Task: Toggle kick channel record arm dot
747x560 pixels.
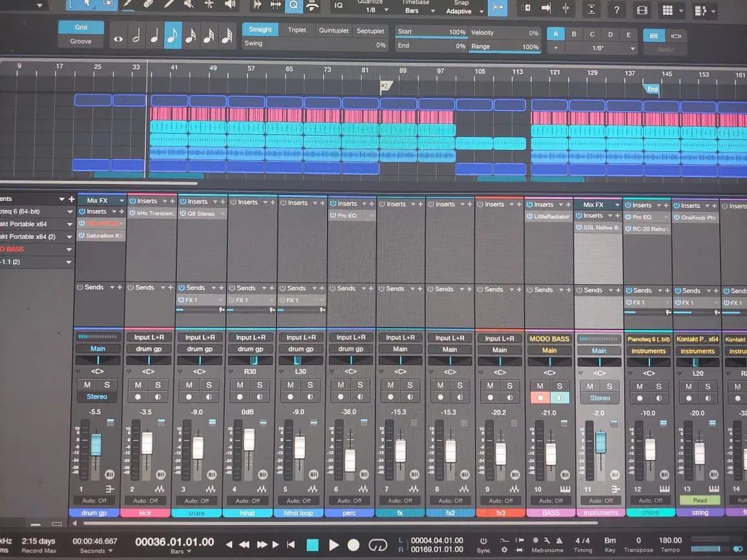Action: [x=138, y=397]
